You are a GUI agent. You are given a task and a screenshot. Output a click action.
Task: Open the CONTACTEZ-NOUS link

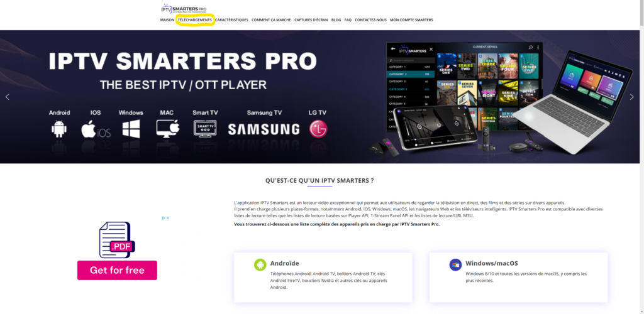click(370, 20)
